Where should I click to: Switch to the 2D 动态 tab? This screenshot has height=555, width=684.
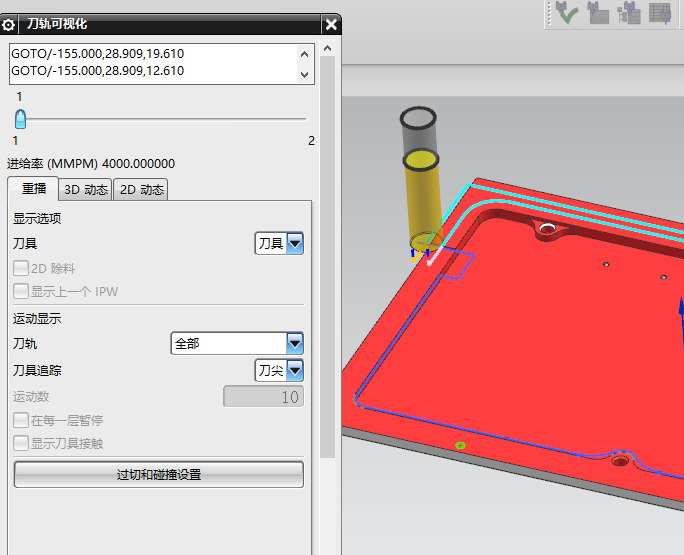coord(141,190)
